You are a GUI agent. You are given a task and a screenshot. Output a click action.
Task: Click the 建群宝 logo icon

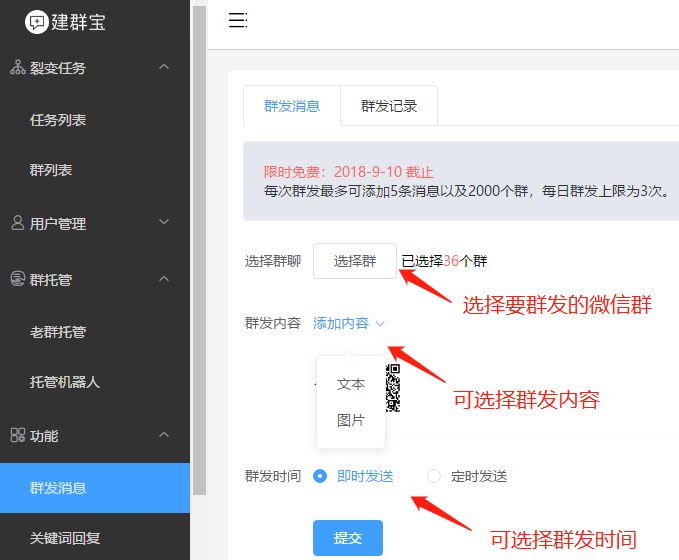point(36,22)
